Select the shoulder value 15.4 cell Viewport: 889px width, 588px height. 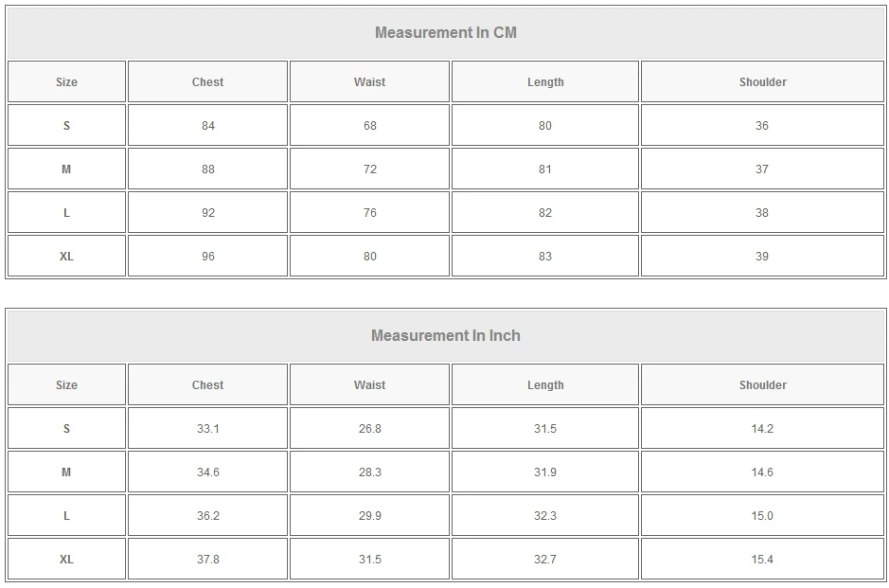tap(762, 560)
